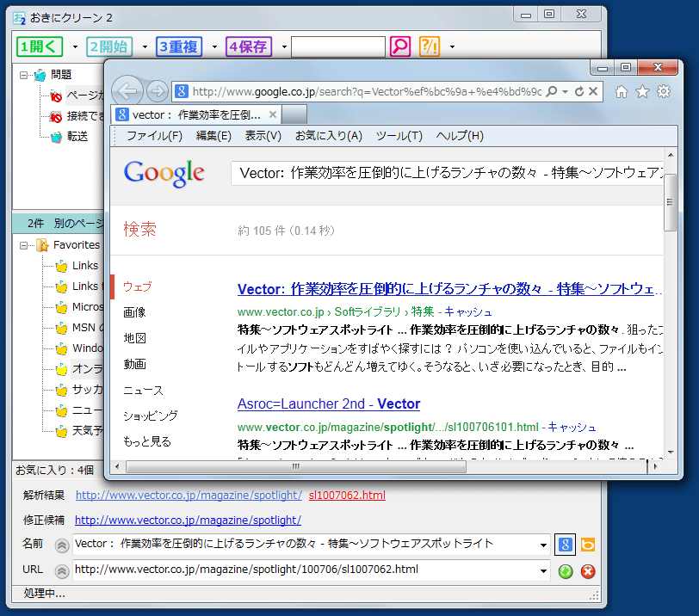Open the URL combo box dropdown

point(543,571)
